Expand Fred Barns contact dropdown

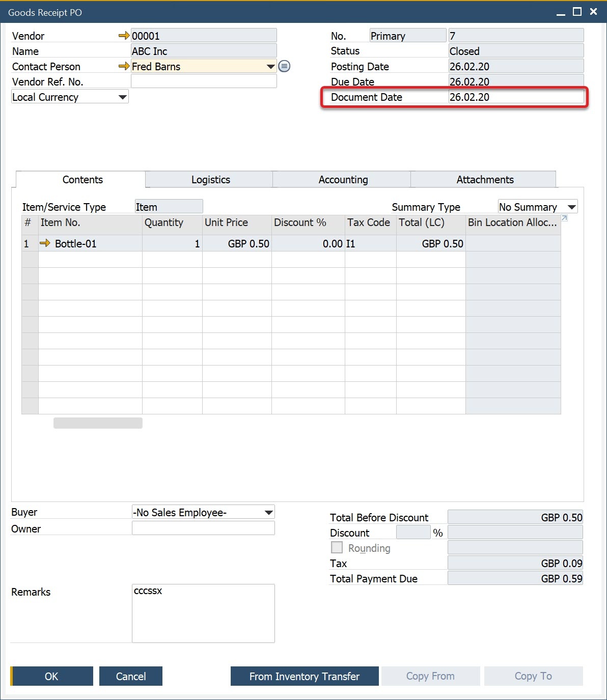click(x=270, y=66)
